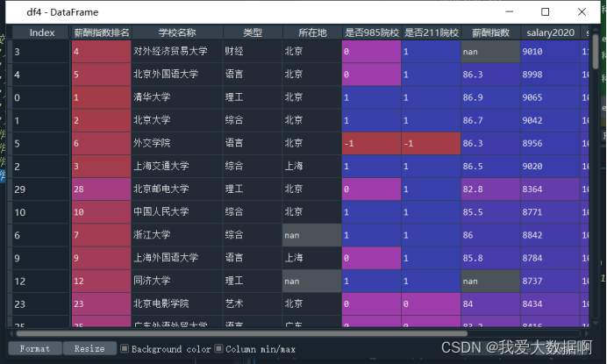The width and height of the screenshot is (607, 364).
Task: Sort by the 薪酬指数排名 column header
Action: (102, 32)
